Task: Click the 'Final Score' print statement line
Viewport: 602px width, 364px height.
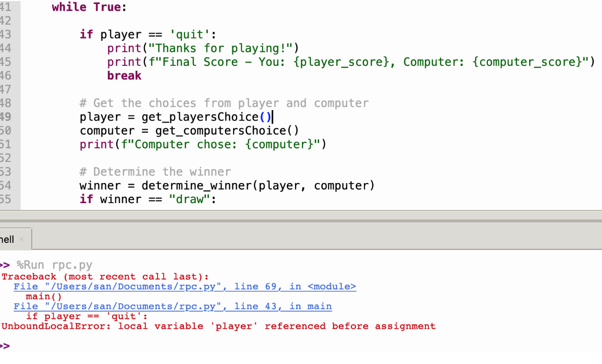Action: (350, 62)
